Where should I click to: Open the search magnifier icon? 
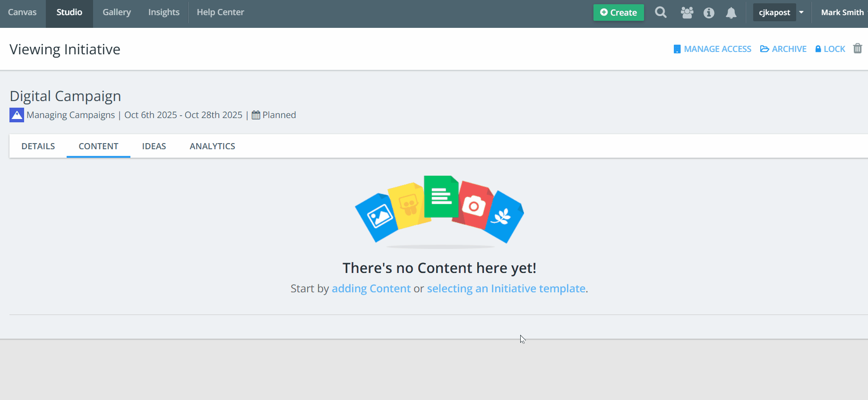coord(661,13)
